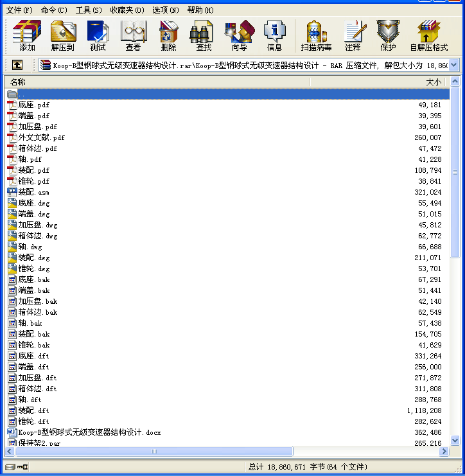The width and height of the screenshot is (465, 476).
Task: Run 扫描病毒 (Virus Scan) tool
Action: (x=316, y=35)
